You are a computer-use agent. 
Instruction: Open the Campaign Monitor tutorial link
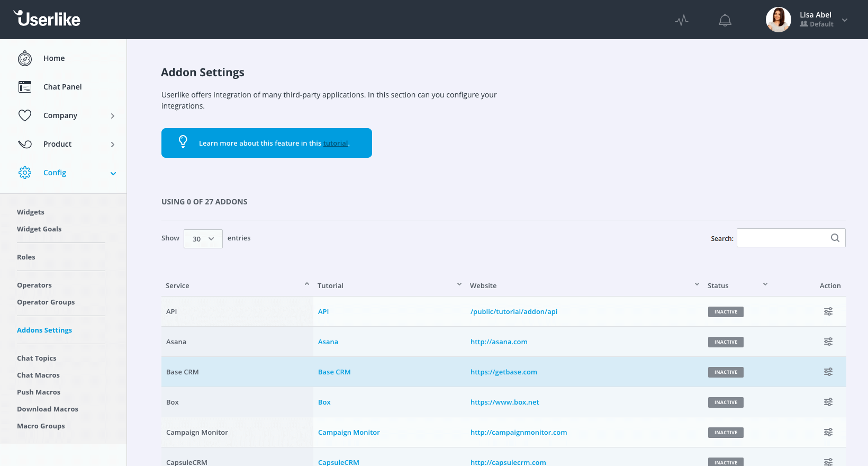pyautogui.click(x=349, y=432)
